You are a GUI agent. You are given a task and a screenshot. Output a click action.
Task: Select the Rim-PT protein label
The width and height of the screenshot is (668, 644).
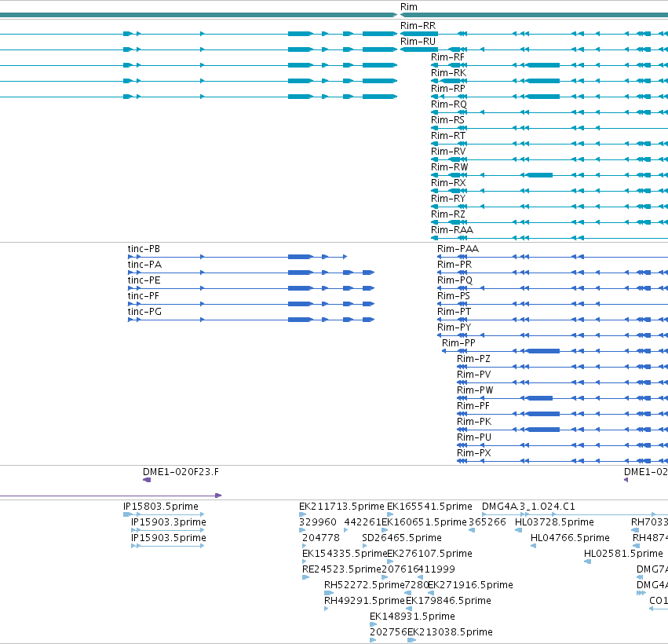point(454,312)
